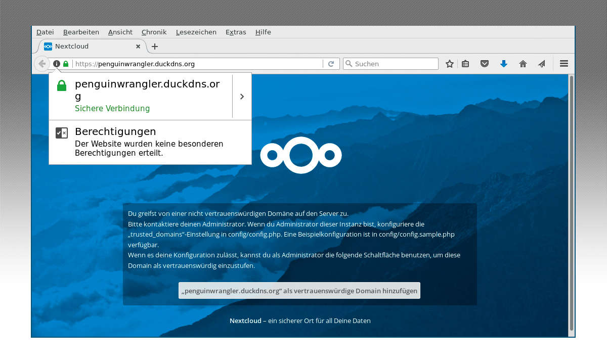Open the hamburger browser menu
The width and height of the screenshot is (607, 364).
pos(564,64)
